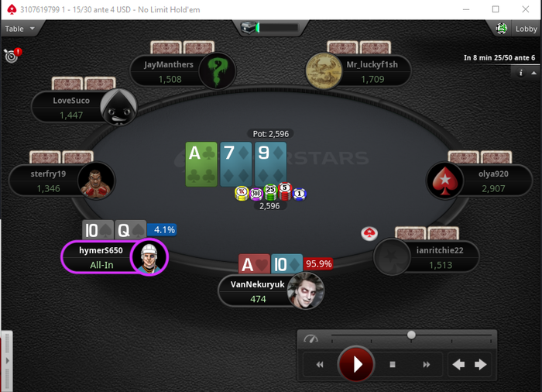Screen dimensions: 542x392
Task: Fast forward the replay
Action: tap(427, 364)
